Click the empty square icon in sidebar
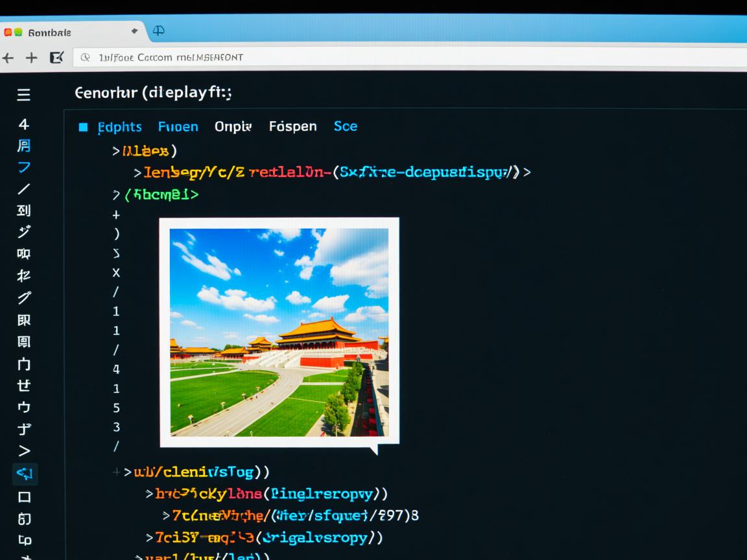Image resolution: width=747 pixels, height=560 pixels. pos(24,497)
